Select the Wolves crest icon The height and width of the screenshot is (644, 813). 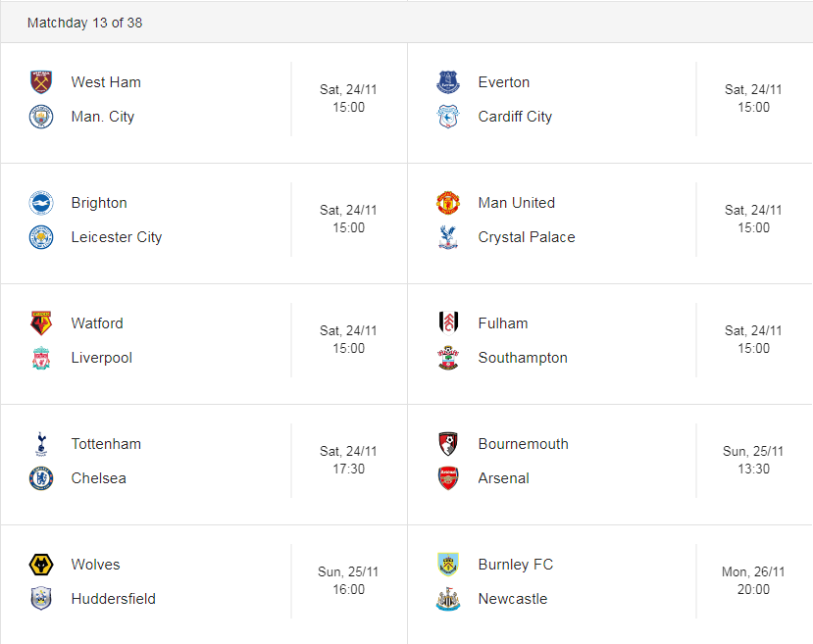click(41, 565)
